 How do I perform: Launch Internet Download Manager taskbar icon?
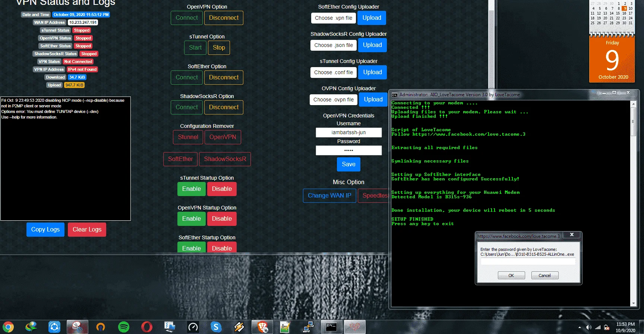[x=31, y=327]
